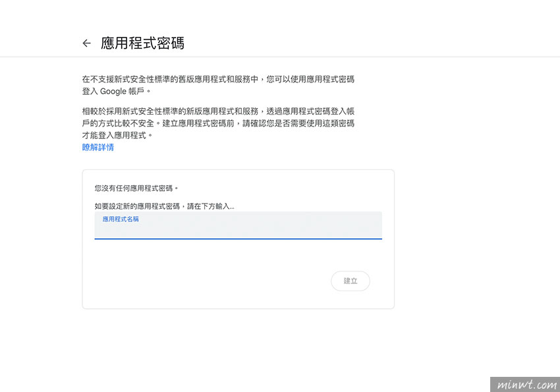The image size is (560, 392).
Task: Click the 您沒有任何應用程式密碼 message
Action: coord(136,188)
